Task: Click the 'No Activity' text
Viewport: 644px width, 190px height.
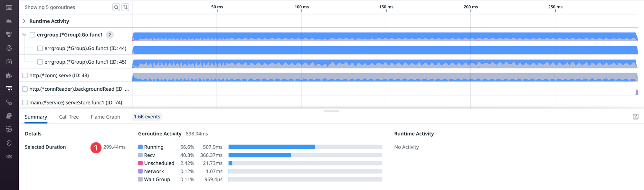Action: point(406,147)
